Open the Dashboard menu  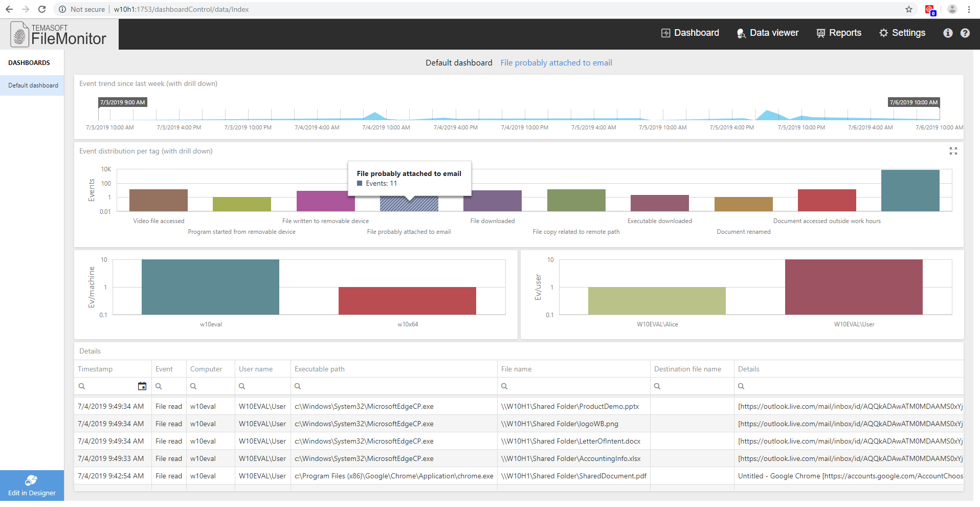pos(690,33)
